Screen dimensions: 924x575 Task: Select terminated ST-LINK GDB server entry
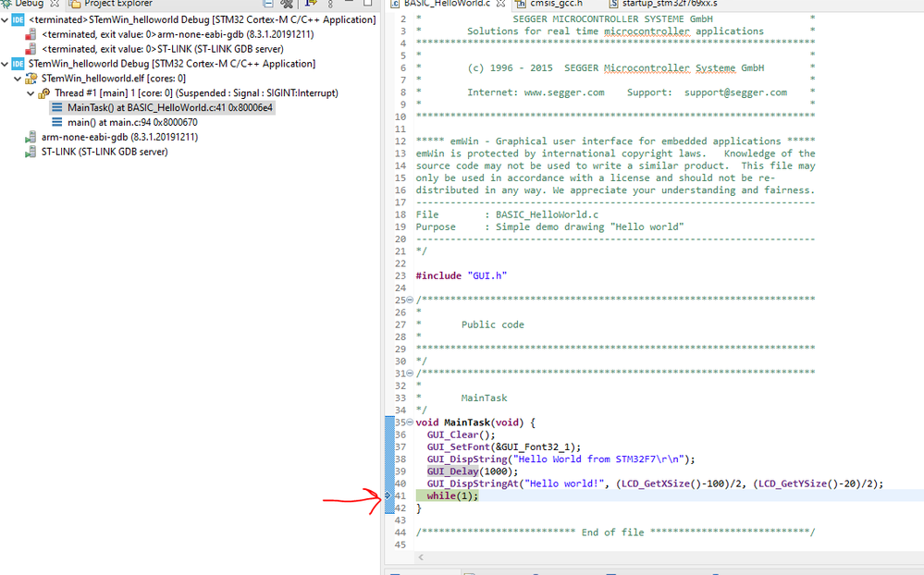(163, 49)
